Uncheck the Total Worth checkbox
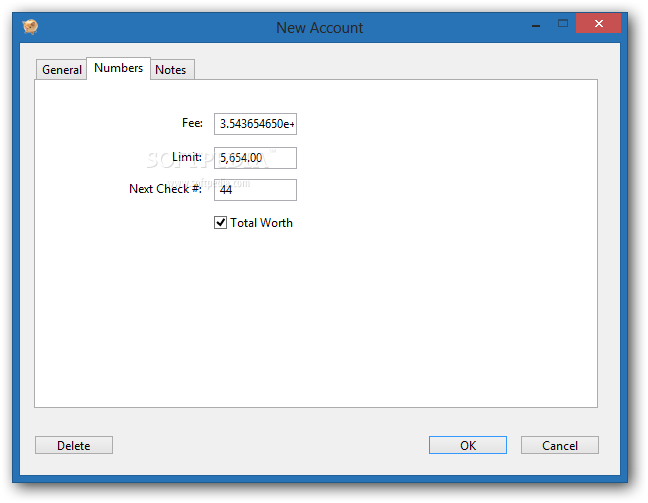 tap(220, 223)
